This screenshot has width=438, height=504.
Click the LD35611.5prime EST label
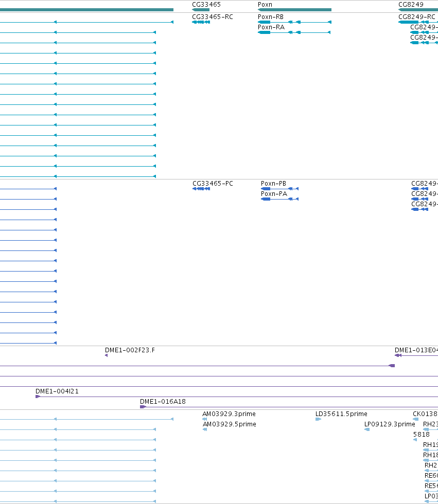pyautogui.click(x=341, y=413)
